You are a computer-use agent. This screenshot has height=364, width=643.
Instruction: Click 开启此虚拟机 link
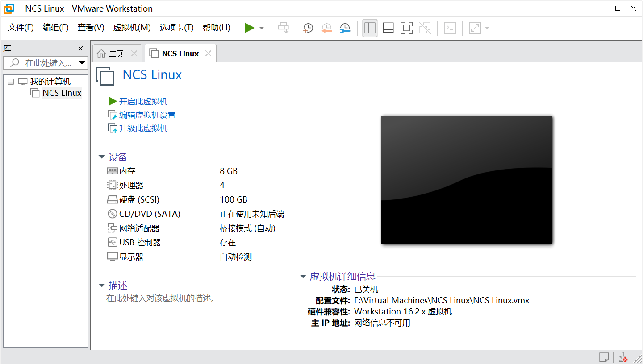click(143, 102)
